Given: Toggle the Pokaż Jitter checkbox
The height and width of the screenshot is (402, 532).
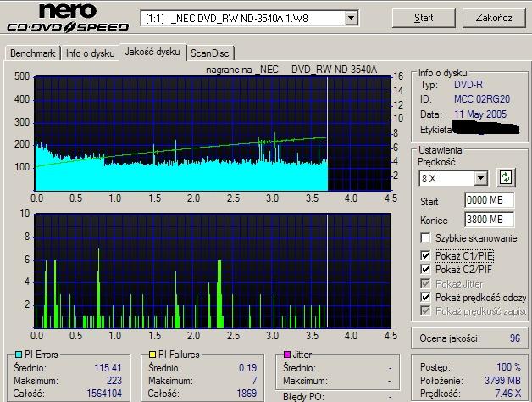Looking at the screenshot, I should click(x=425, y=283).
